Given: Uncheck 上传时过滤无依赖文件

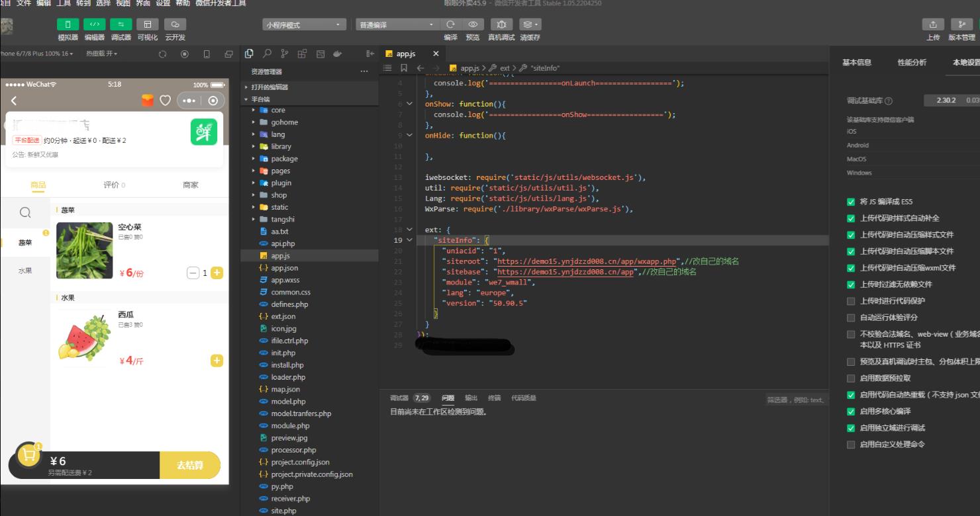Looking at the screenshot, I should (851, 284).
